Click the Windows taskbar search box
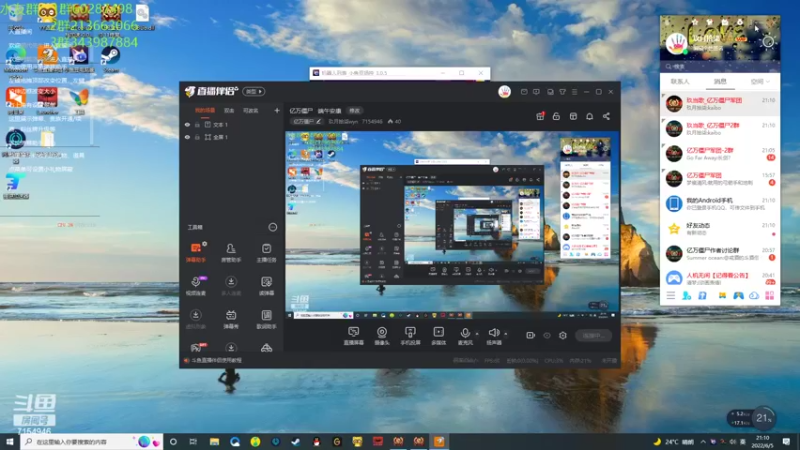The height and width of the screenshot is (450, 800). pos(91,441)
